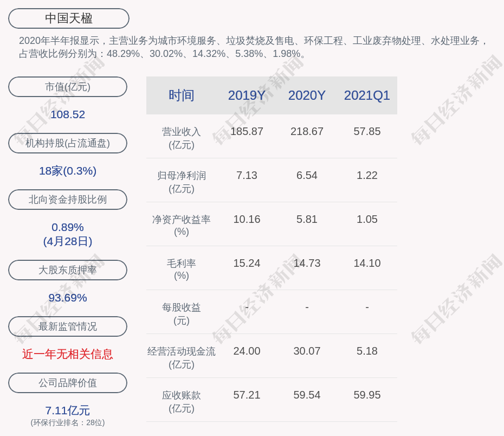This screenshot has height=436, width=504.
Task: Click the 时间 table header
Action: pyautogui.click(x=181, y=95)
